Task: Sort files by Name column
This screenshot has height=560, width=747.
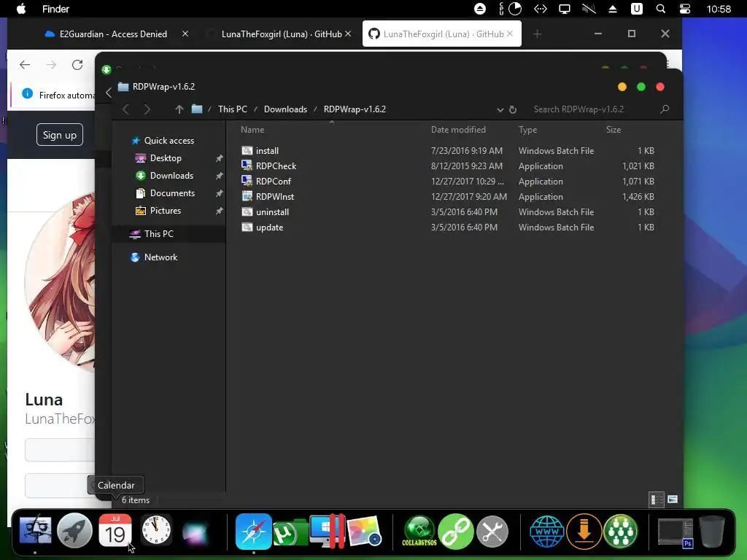Action: [252, 130]
